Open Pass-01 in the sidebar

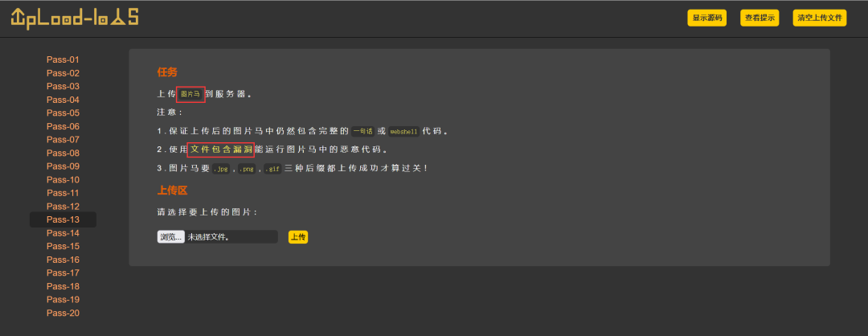63,59
